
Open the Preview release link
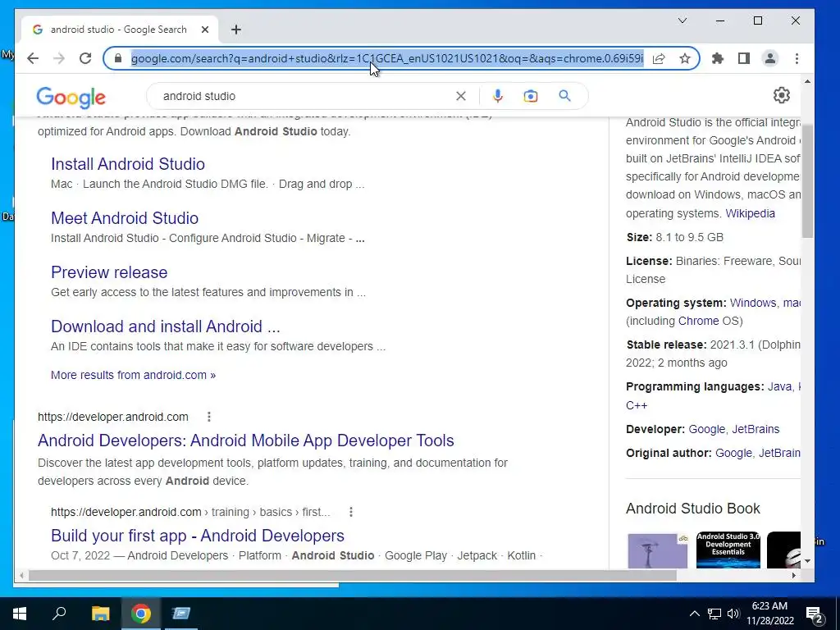pos(109,272)
